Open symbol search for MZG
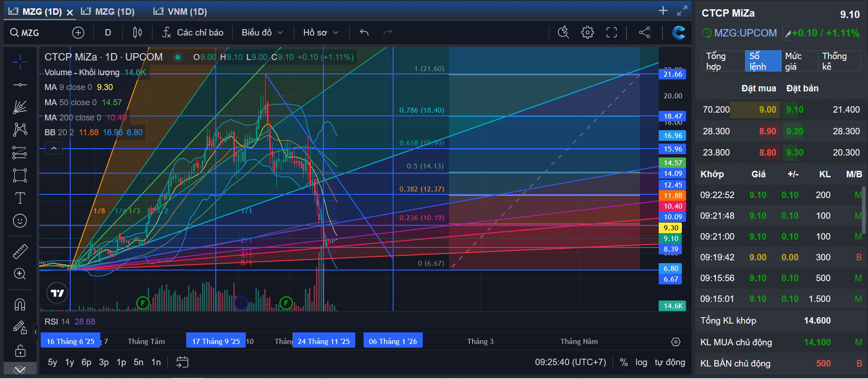The image size is (868, 379). click(25, 33)
